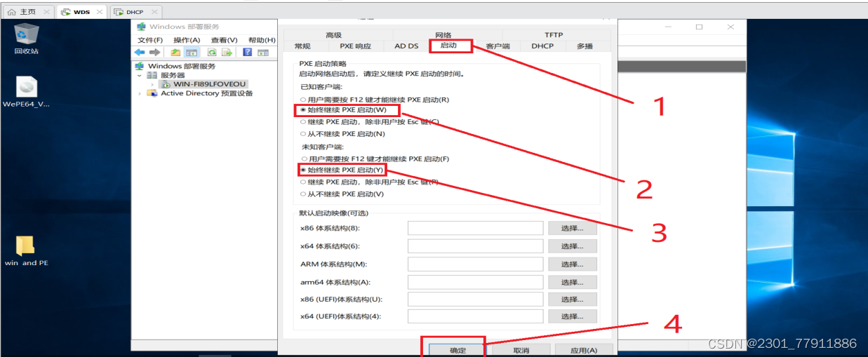Close the 主页 tab
Image resolution: width=868 pixels, height=357 pixels.
click(46, 12)
